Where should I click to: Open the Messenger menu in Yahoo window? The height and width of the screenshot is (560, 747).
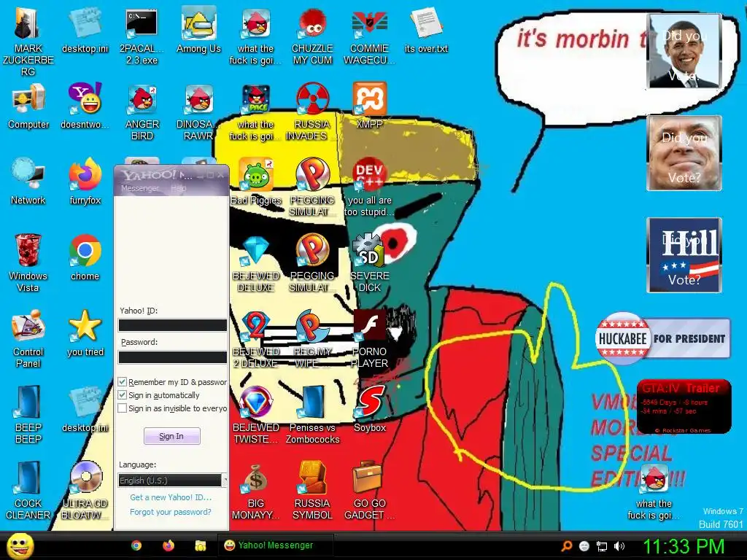point(140,188)
